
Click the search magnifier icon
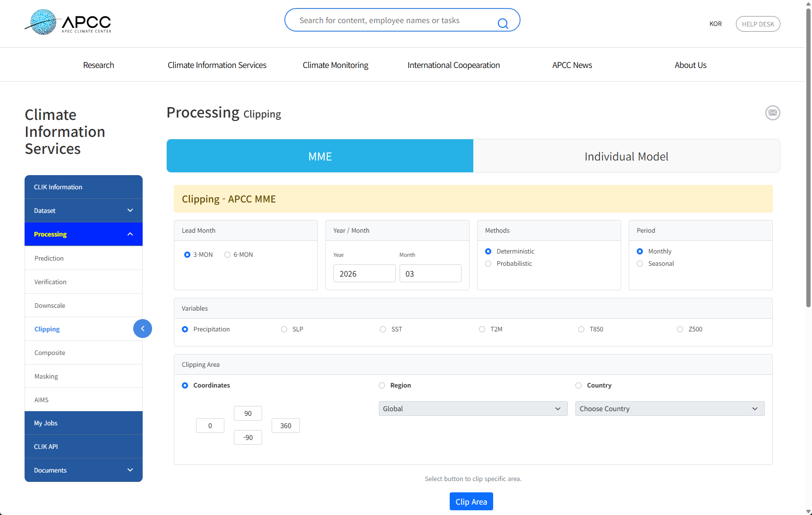click(x=503, y=23)
